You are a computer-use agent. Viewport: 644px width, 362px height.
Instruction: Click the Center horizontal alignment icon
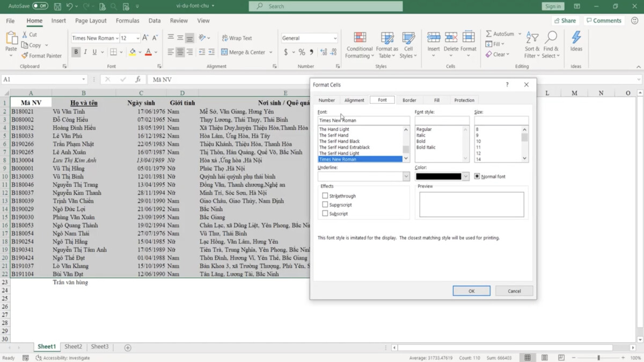180,52
